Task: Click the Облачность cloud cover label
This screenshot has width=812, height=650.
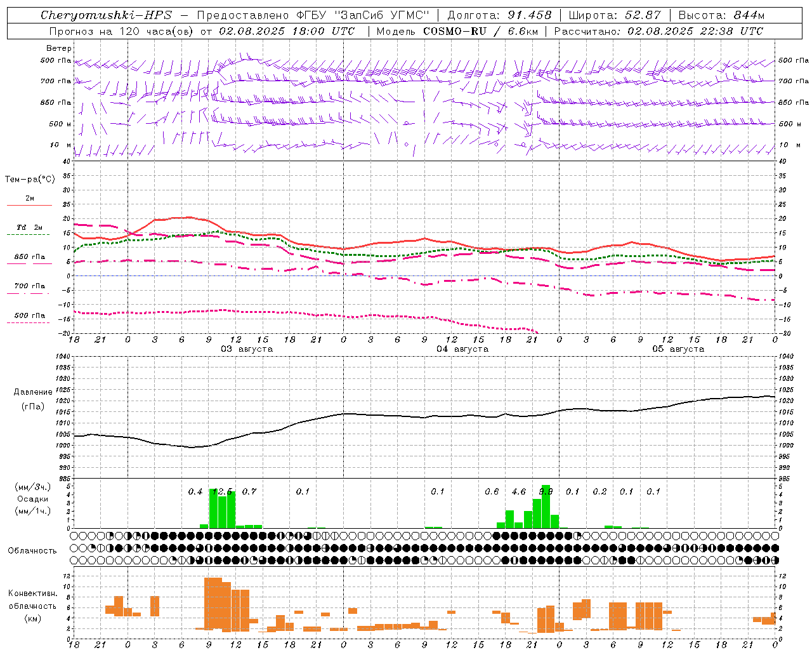Action: click(32, 550)
